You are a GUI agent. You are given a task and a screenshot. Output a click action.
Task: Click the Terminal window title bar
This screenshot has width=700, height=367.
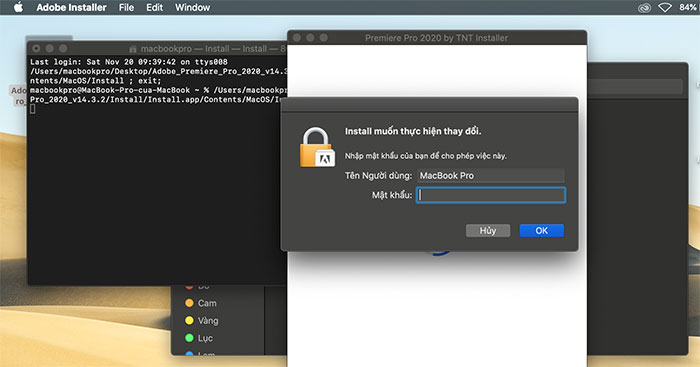pyautogui.click(x=157, y=48)
